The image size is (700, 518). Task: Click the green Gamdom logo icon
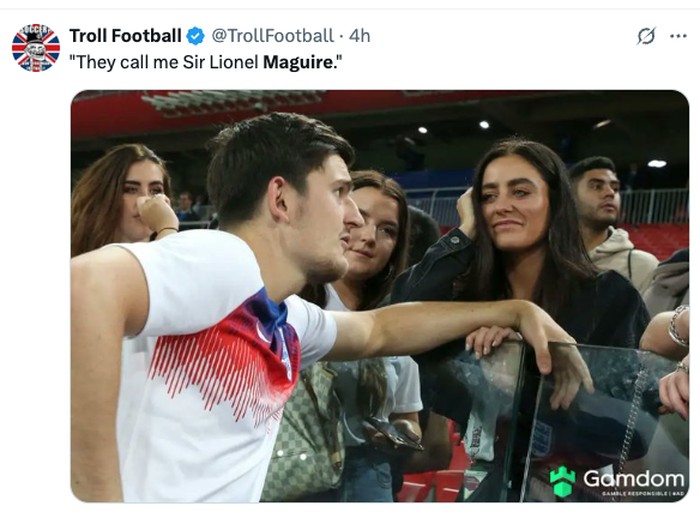563,481
